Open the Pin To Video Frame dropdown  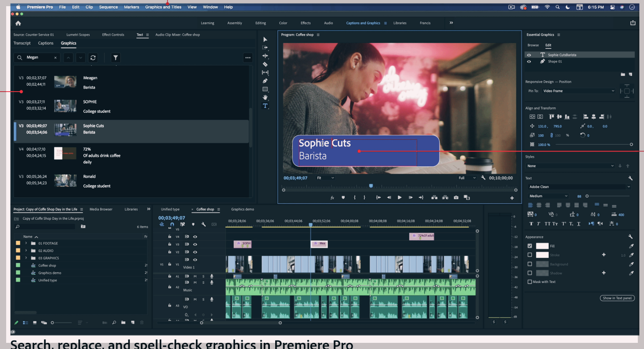click(x=578, y=91)
